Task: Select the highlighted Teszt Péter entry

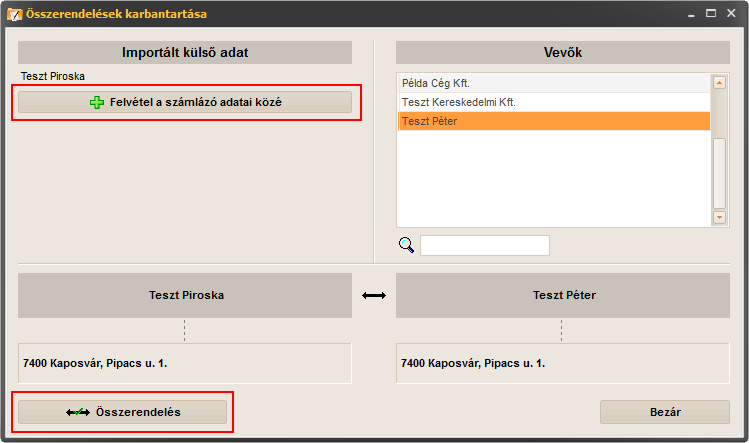Action: tap(554, 121)
